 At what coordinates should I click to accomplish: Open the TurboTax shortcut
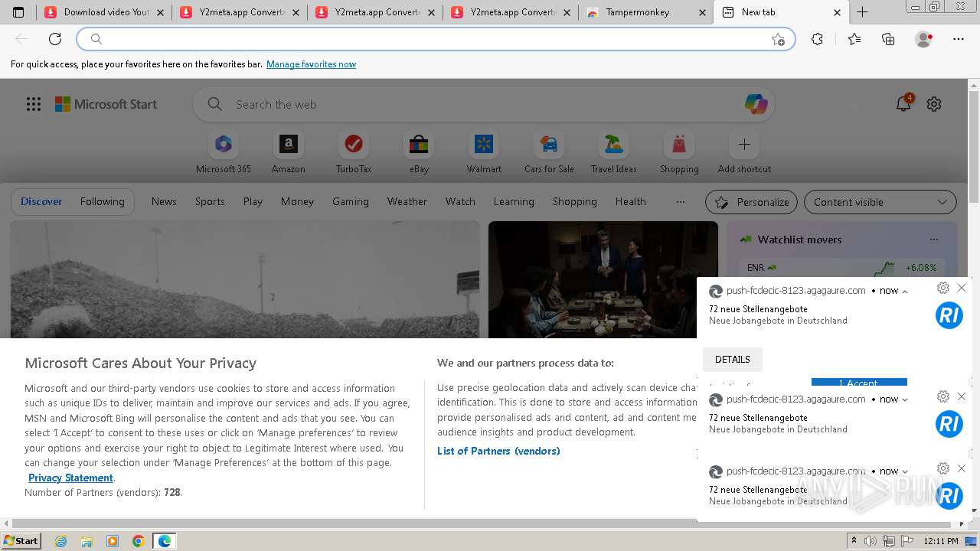point(354,152)
